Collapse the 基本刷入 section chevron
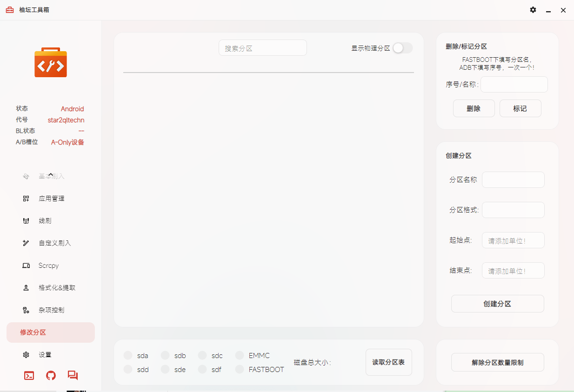574x392 pixels. click(x=51, y=174)
